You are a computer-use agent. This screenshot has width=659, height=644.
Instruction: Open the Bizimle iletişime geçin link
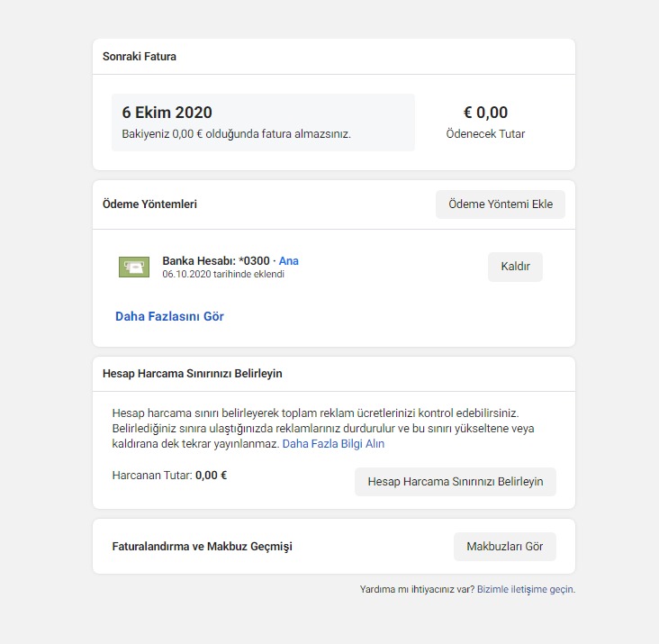click(x=526, y=589)
